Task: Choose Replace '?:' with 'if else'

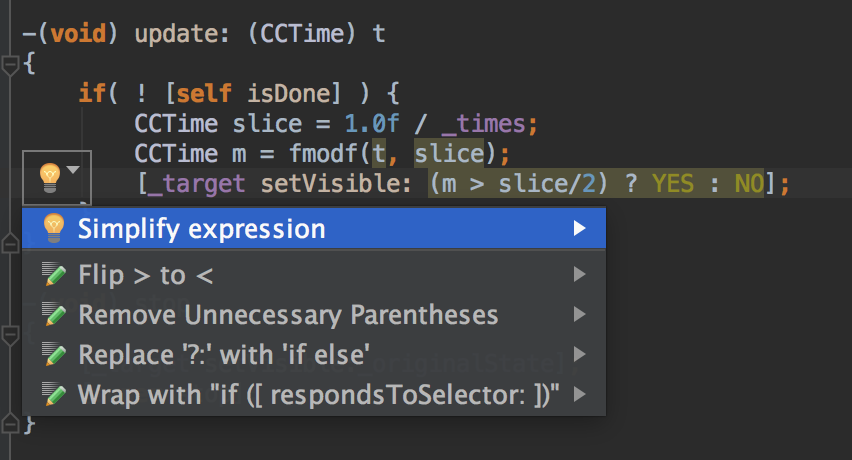Action: 225,354
